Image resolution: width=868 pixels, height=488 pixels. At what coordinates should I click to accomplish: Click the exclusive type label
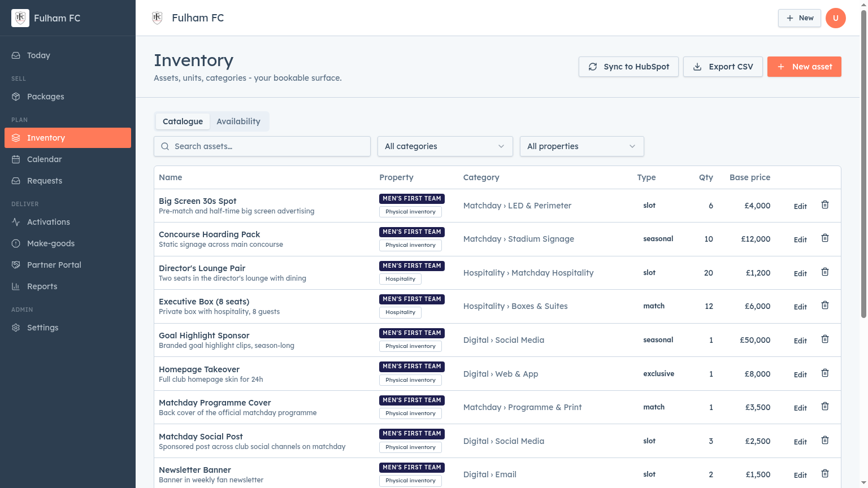(x=659, y=373)
